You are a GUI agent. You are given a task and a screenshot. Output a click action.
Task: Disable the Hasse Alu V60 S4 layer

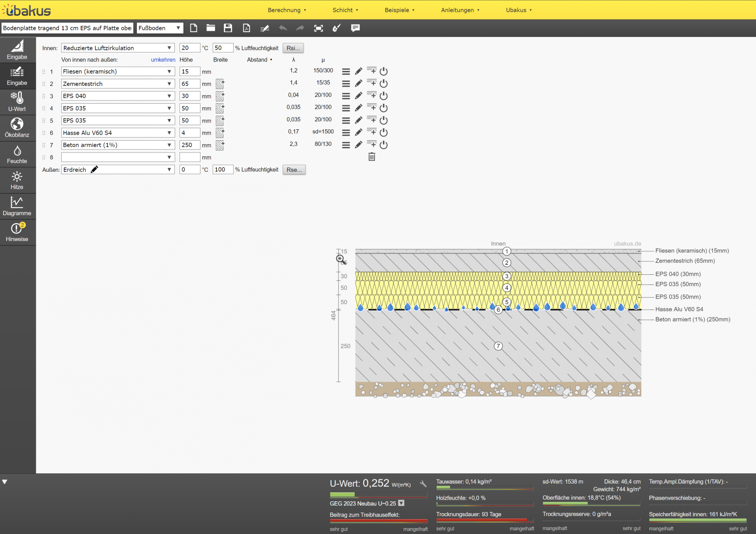(x=384, y=132)
